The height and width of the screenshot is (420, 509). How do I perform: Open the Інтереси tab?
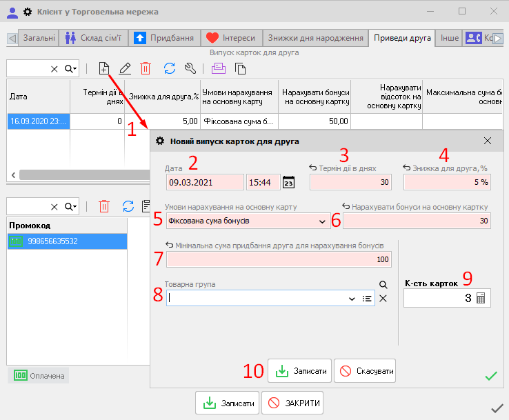(x=231, y=38)
